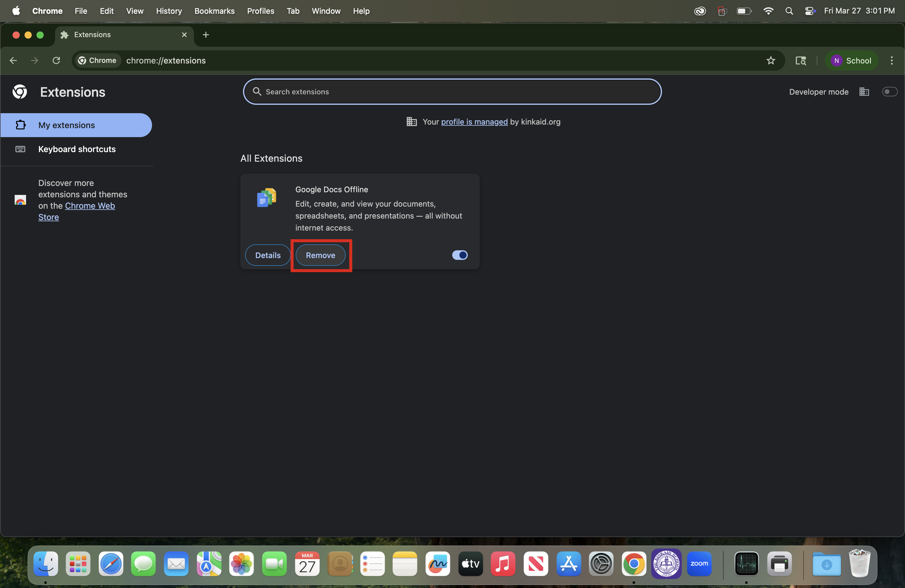Open the Profiles menu

point(260,11)
